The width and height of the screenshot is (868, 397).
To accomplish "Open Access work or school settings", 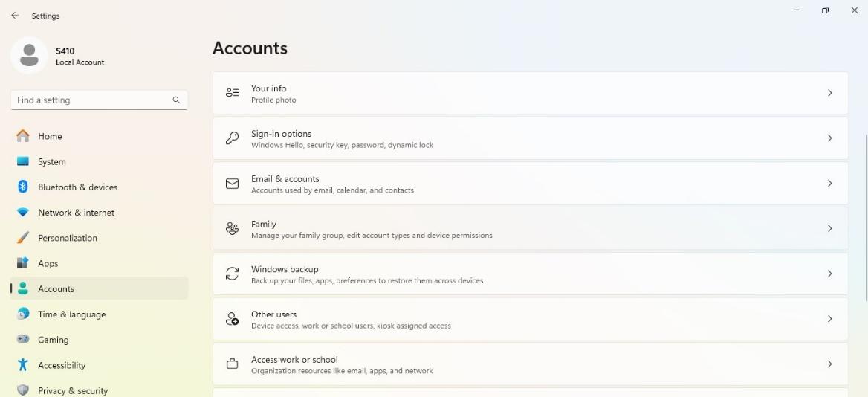I will [531, 364].
